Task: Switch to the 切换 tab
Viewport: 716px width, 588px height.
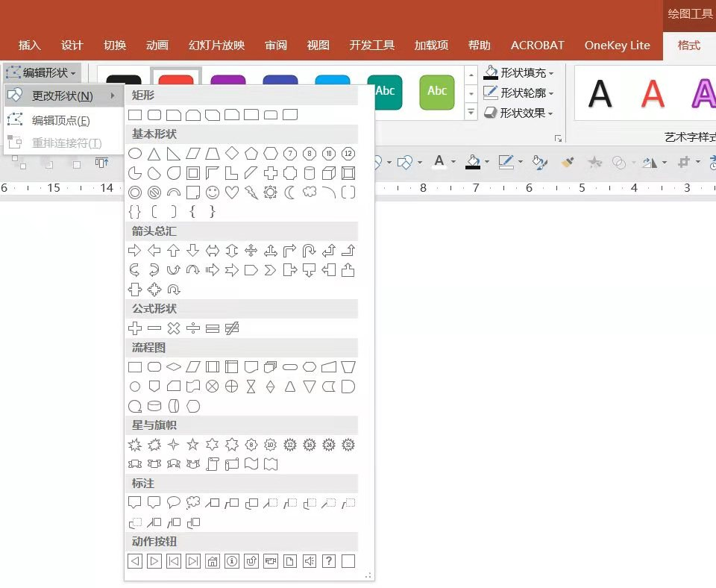Action: point(115,46)
